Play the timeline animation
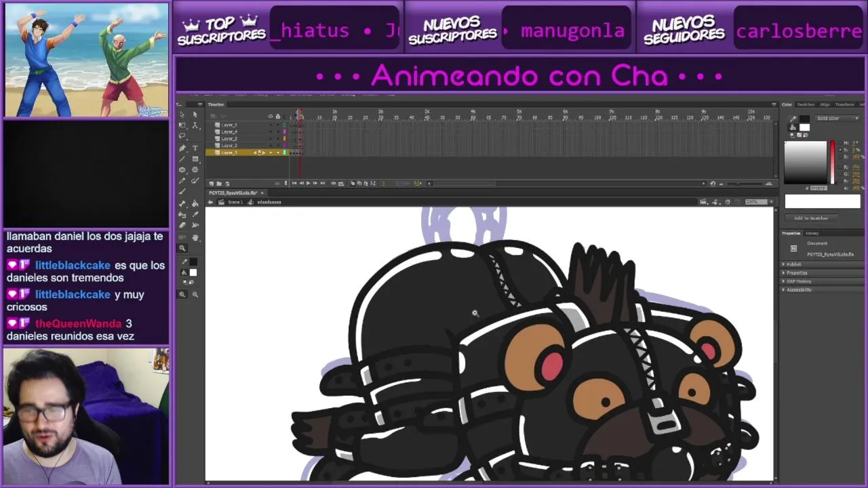 click(308, 183)
